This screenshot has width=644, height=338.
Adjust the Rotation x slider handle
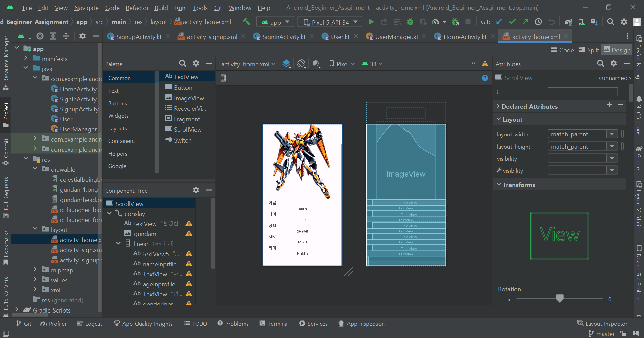point(559,298)
